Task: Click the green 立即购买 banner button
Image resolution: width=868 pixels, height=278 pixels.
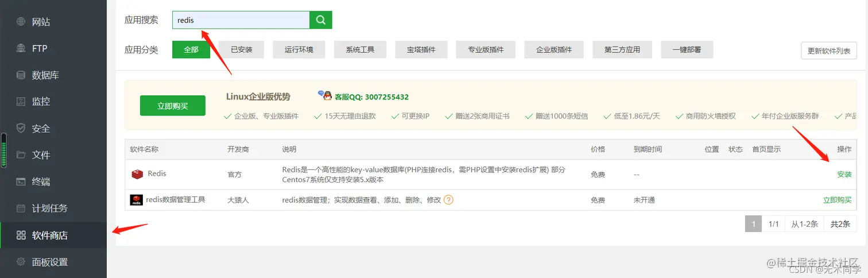Action: tap(173, 106)
